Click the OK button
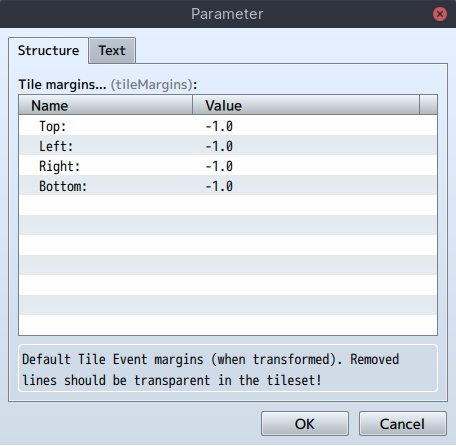 [305, 424]
